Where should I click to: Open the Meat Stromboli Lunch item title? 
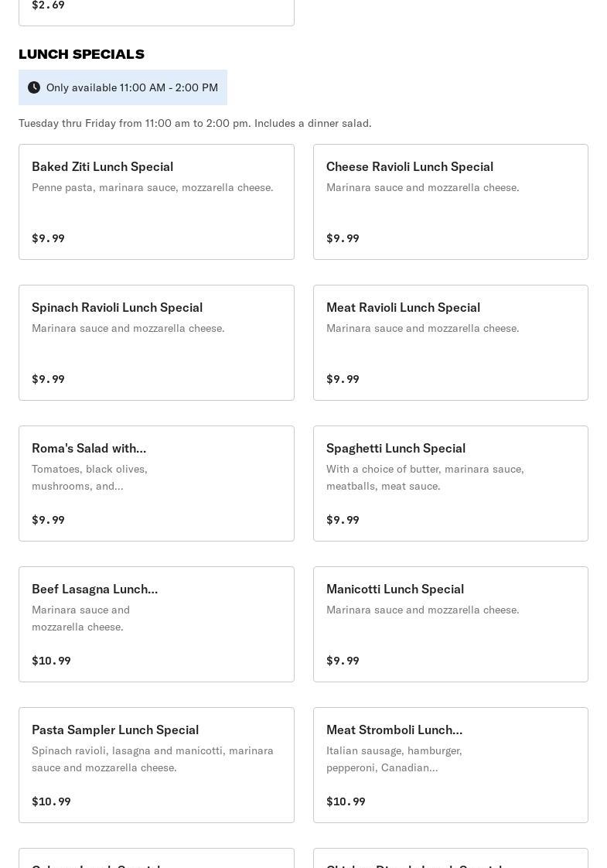[x=394, y=730]
